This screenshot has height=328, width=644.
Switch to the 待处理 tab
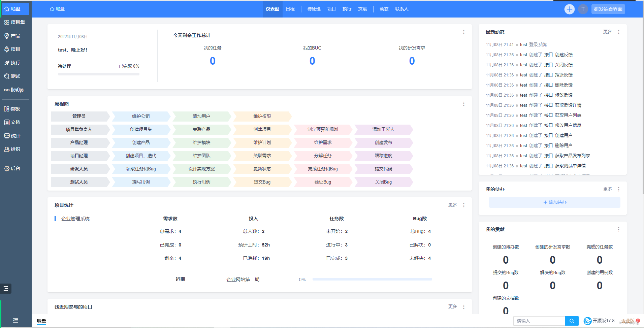314,9
